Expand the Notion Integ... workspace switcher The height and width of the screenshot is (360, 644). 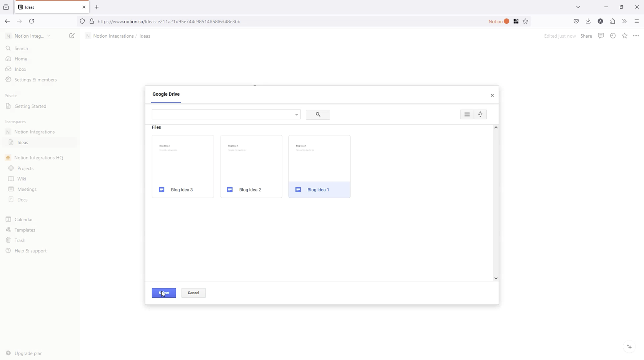click(28, 36)
